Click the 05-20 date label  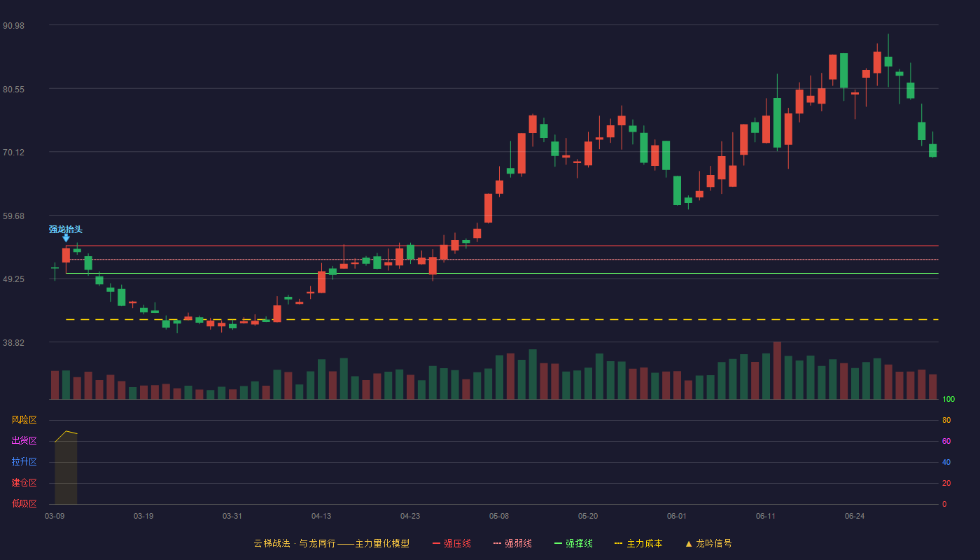pos(588,516)
